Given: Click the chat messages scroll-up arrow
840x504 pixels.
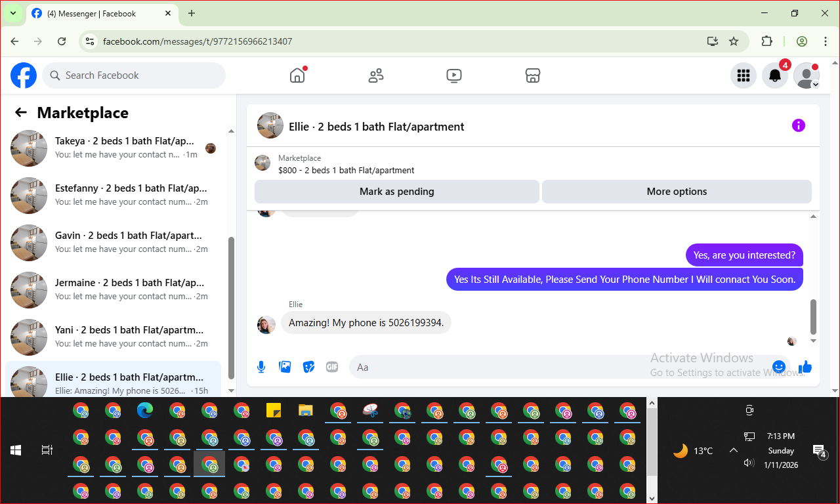Looking at the screenshot, I should click(814, 217).
